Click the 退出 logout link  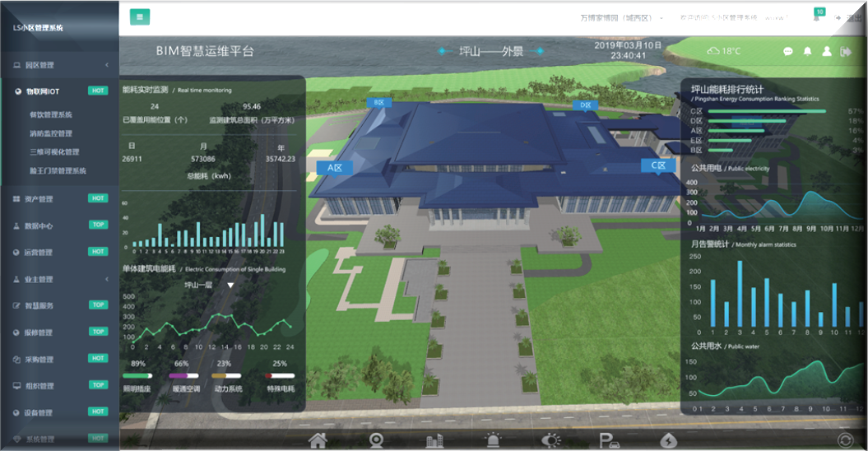pyautogui.click(x=854, y=17)
